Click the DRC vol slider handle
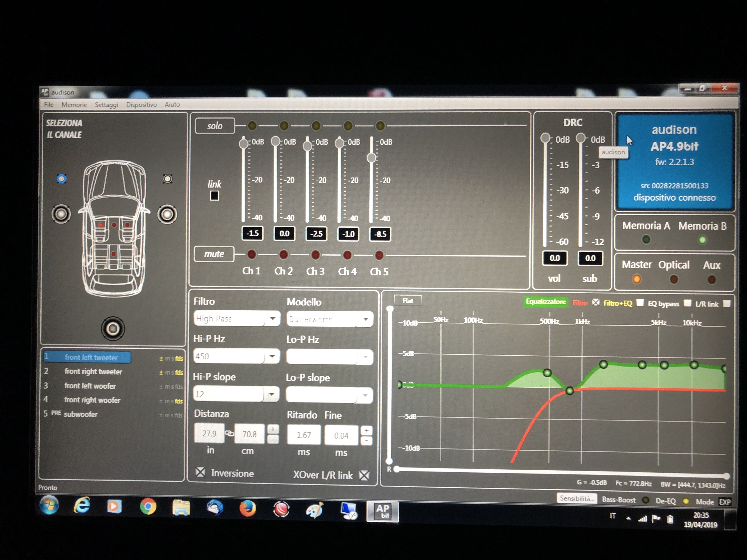This screenshot has width=747, height=560. click(x=545, y=138)
